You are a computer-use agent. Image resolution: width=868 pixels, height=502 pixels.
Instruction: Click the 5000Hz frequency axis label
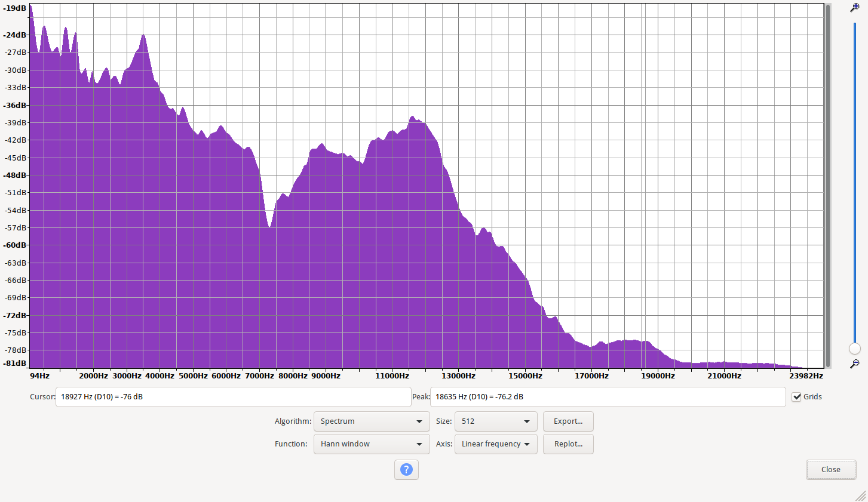click(x=193, y=376)
